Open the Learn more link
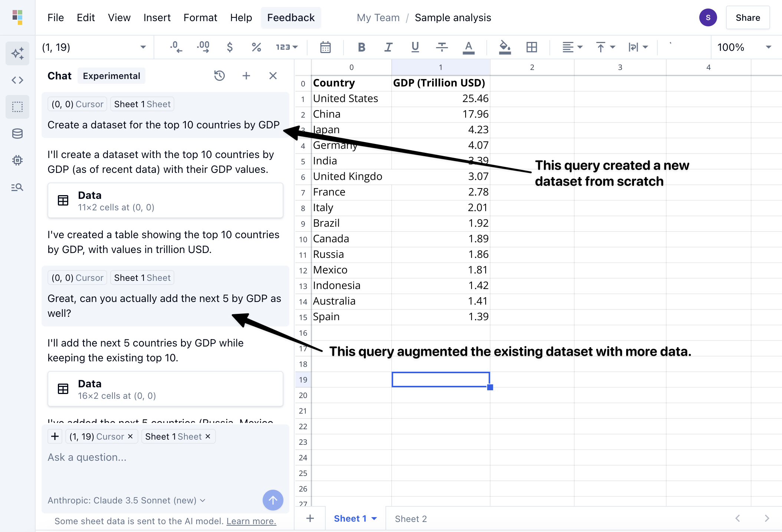 pyautogui.click(x=251, y=521)
